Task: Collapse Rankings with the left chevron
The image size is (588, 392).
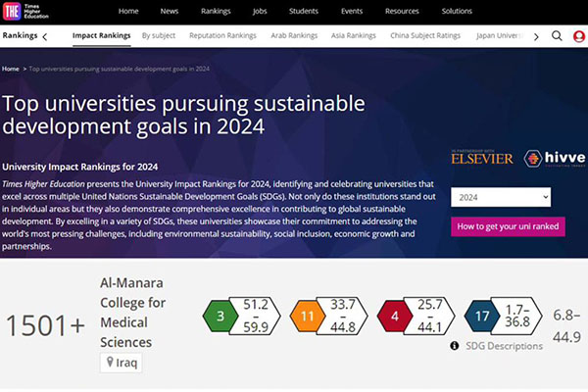Action: (x=45, y=37)
